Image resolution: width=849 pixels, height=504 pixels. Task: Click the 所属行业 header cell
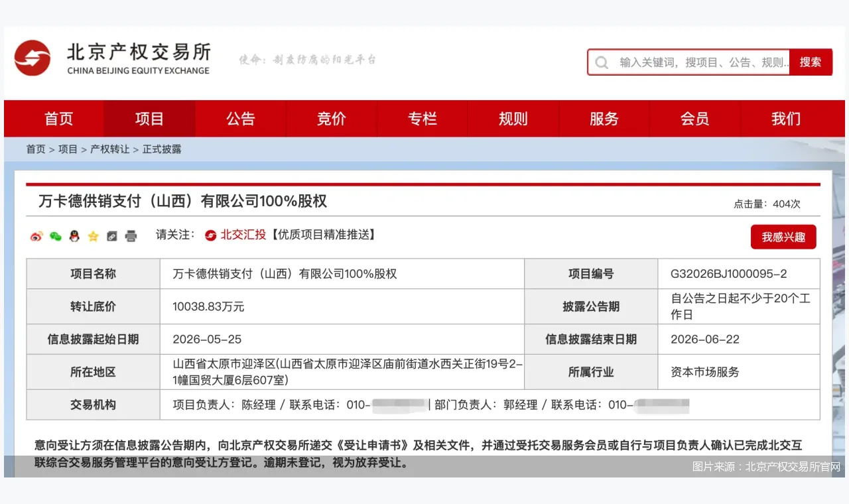point(591,372)
